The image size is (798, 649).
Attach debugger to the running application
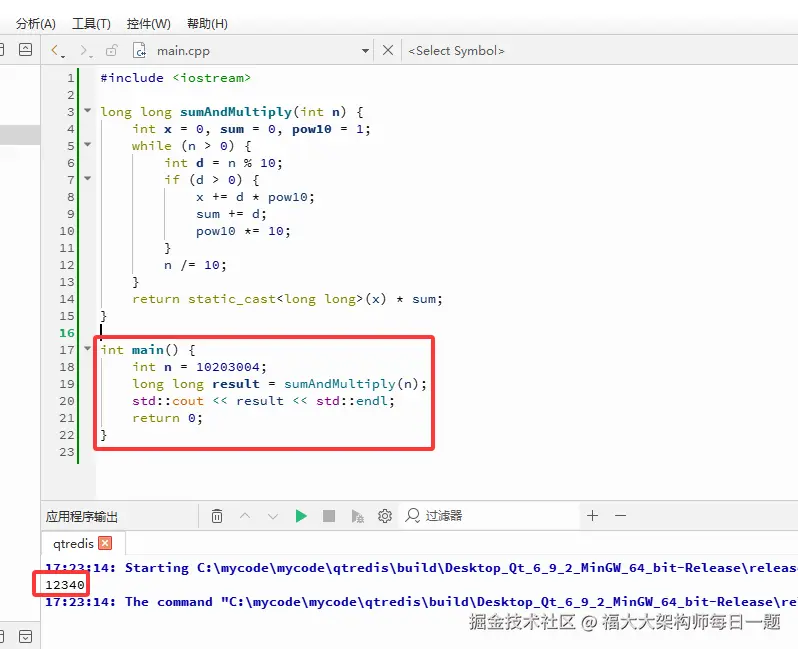click(357, 516)
